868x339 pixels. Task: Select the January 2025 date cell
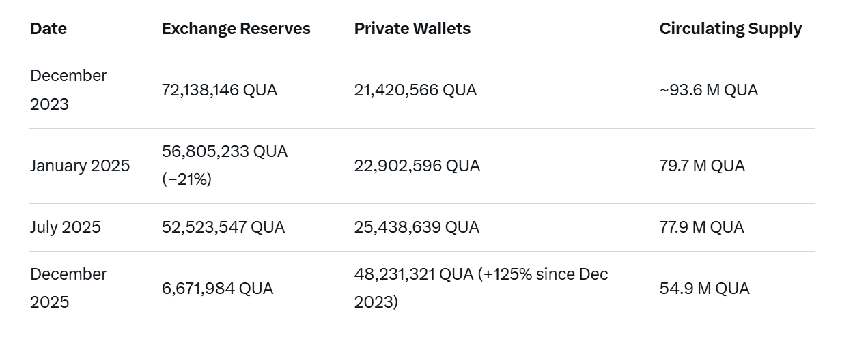coord(80,166)
